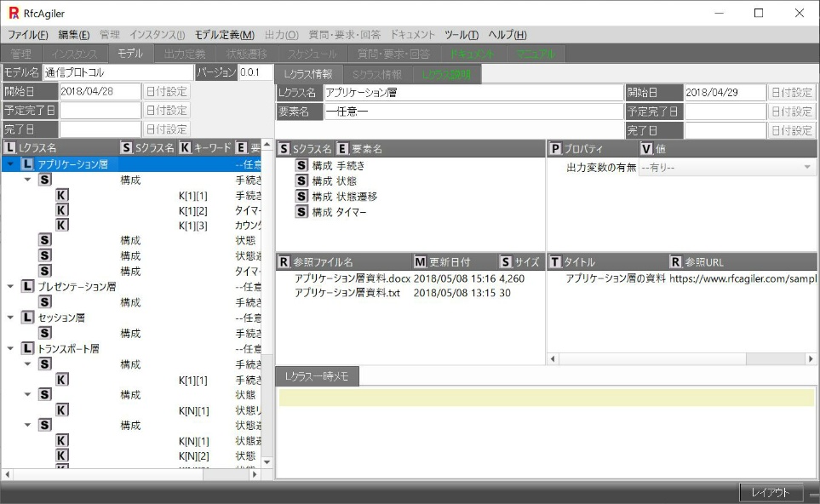Click the S サイズ header icon

(506, 262)
